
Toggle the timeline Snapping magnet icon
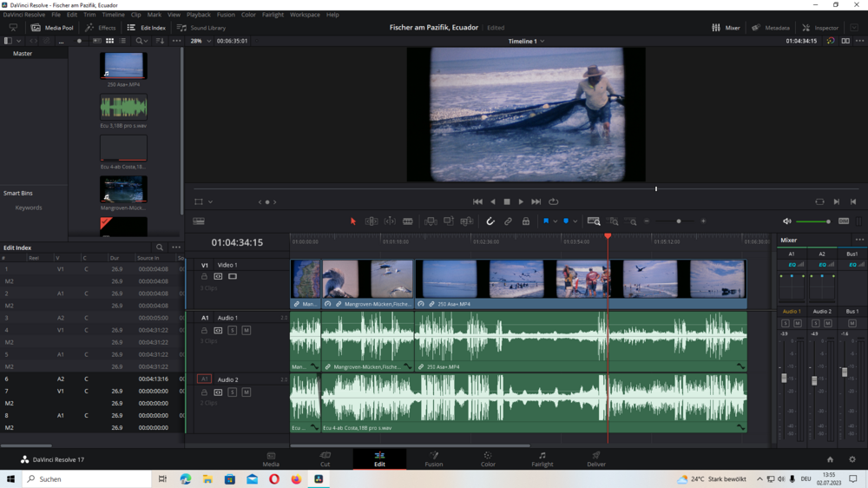[490, 221]
